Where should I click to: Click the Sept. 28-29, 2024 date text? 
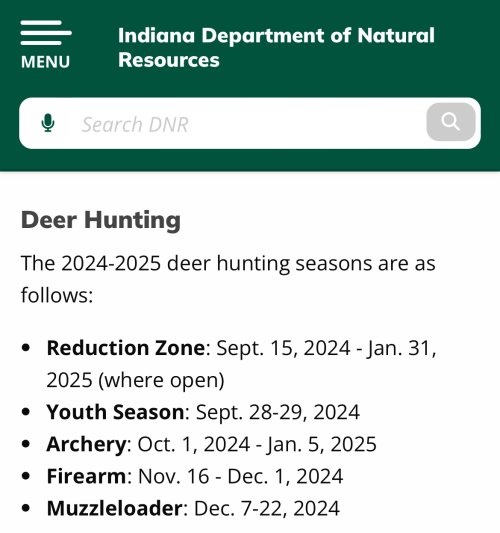(278, 412)
